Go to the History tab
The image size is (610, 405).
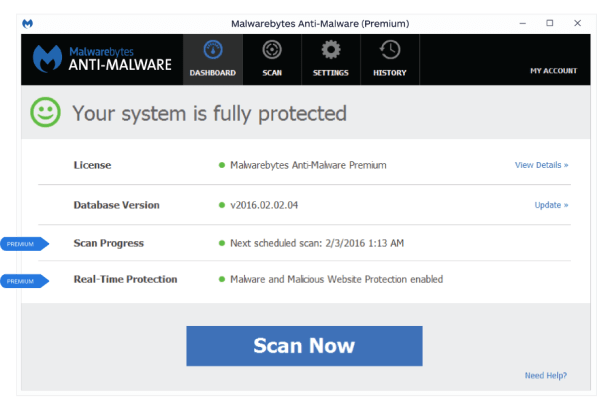390,60
